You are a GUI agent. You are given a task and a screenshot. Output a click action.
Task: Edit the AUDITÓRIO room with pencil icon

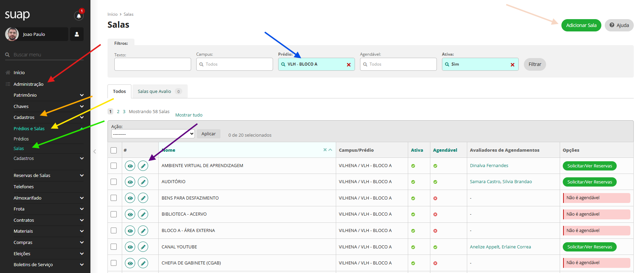pos(143,182)
